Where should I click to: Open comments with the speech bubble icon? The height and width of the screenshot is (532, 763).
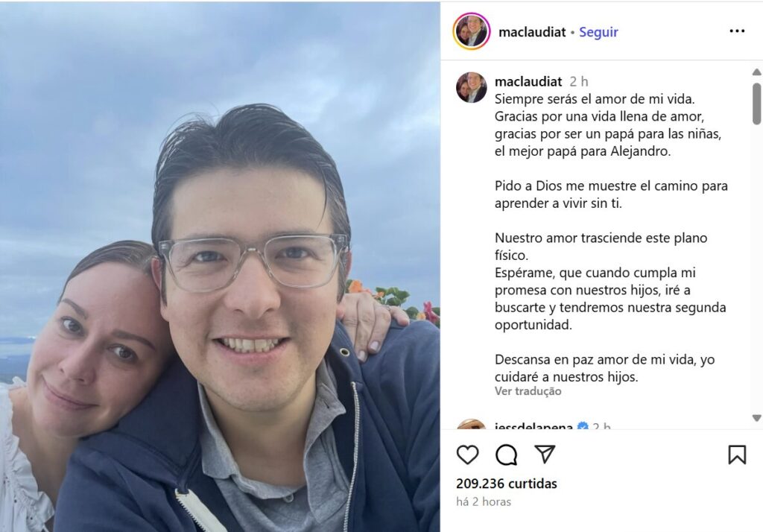(506, 455)
